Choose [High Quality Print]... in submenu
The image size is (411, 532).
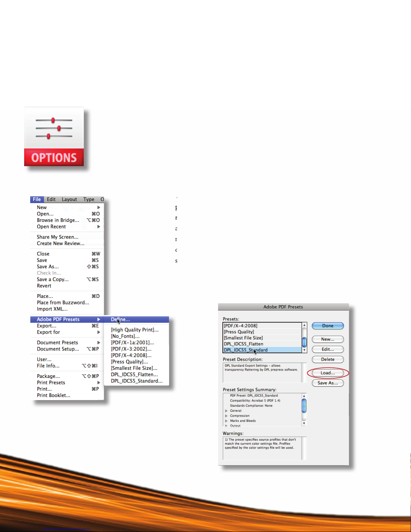point(137,330)
